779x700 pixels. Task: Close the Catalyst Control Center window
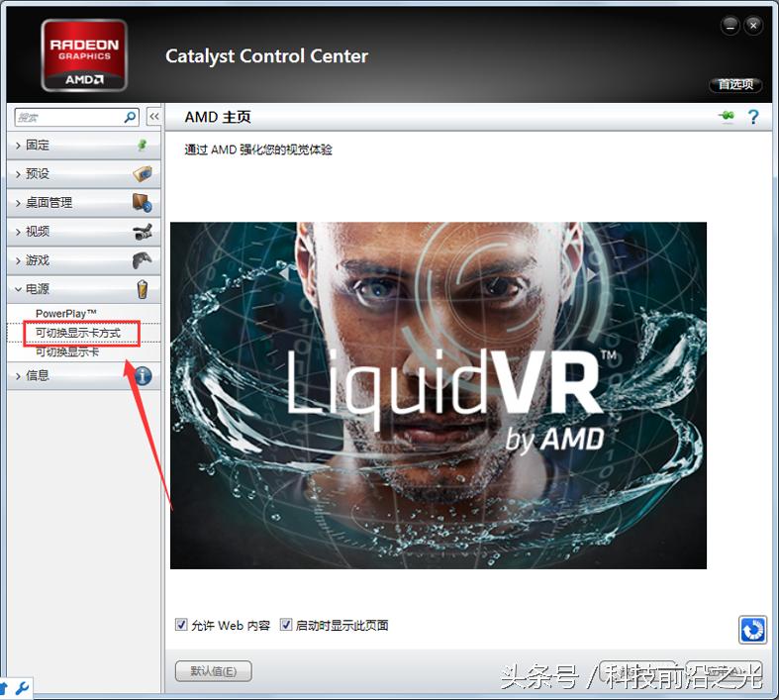click(x=753, y=26)
